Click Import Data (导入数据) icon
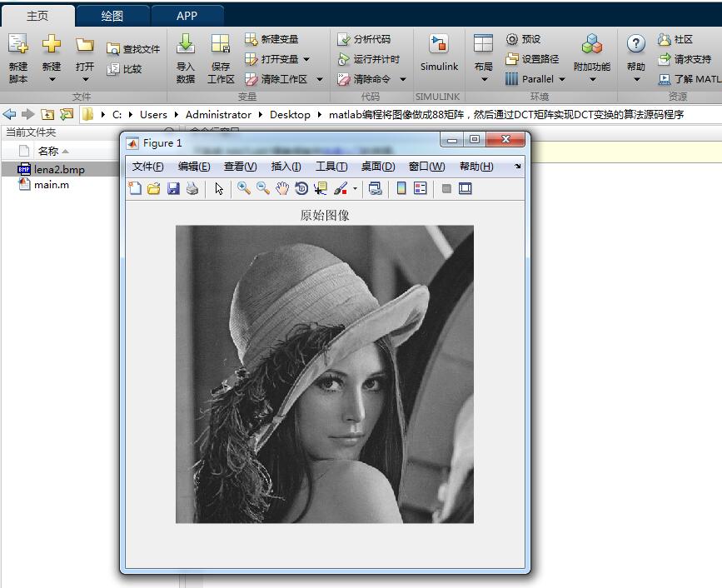This screenshot has height=588, width=722. click(x=186, y=44)
